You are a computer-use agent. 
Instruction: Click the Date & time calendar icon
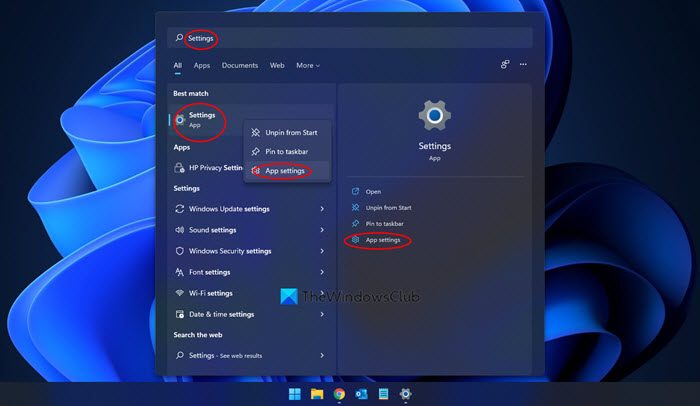179,314
